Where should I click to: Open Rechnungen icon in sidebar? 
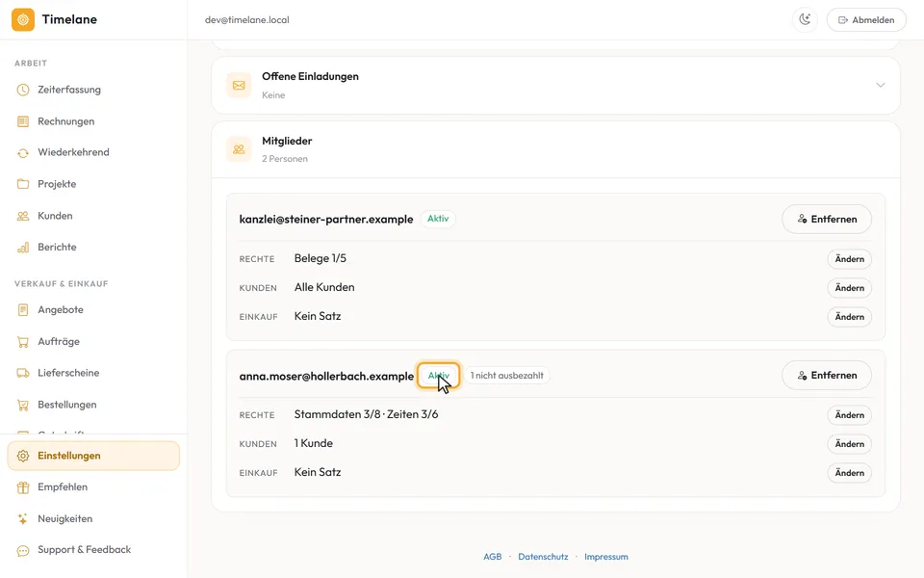[23, 121]
